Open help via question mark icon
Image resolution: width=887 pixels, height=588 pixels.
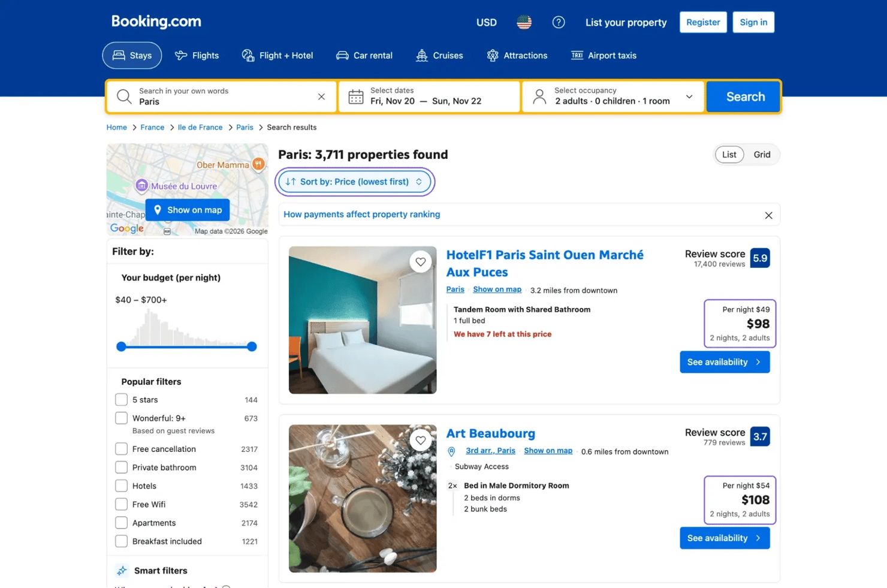pos(559,22)
